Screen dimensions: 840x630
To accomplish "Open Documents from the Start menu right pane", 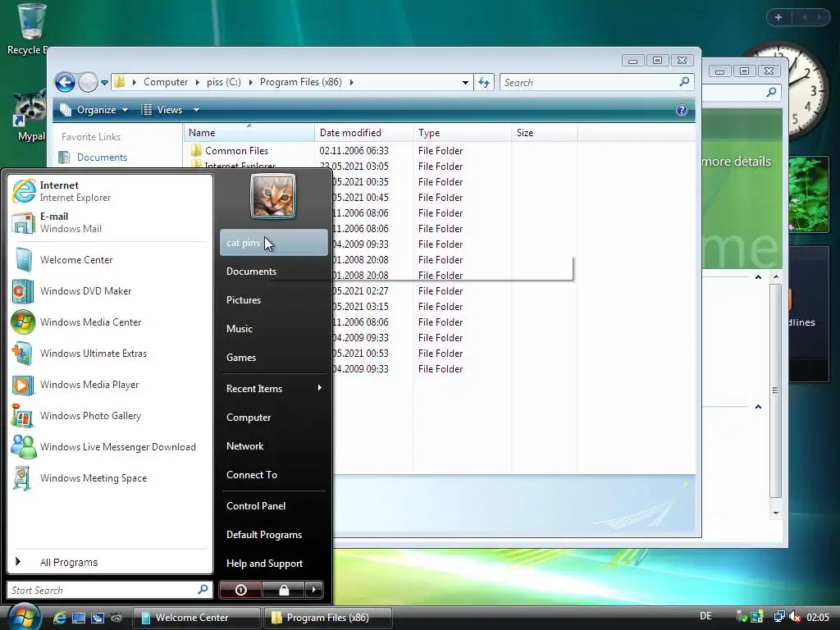I will [274, 272].
